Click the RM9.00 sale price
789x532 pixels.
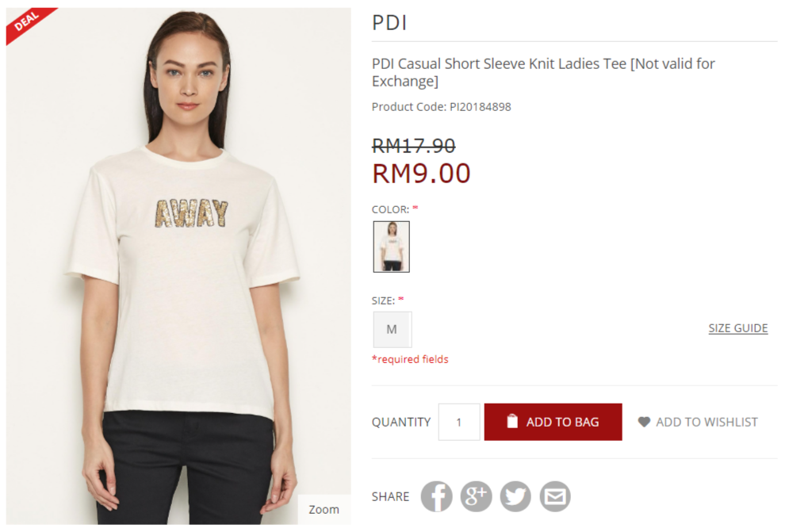421,173
